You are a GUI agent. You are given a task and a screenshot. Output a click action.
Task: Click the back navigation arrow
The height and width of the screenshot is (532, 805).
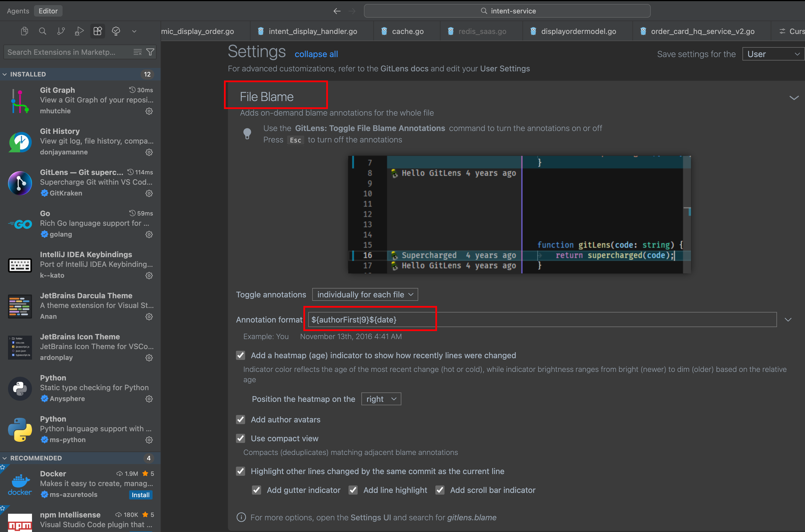click(337, 11)
